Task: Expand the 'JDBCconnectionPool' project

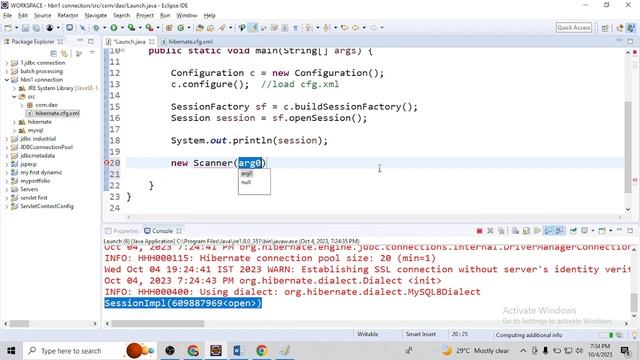Action: (x=7, y=147)
